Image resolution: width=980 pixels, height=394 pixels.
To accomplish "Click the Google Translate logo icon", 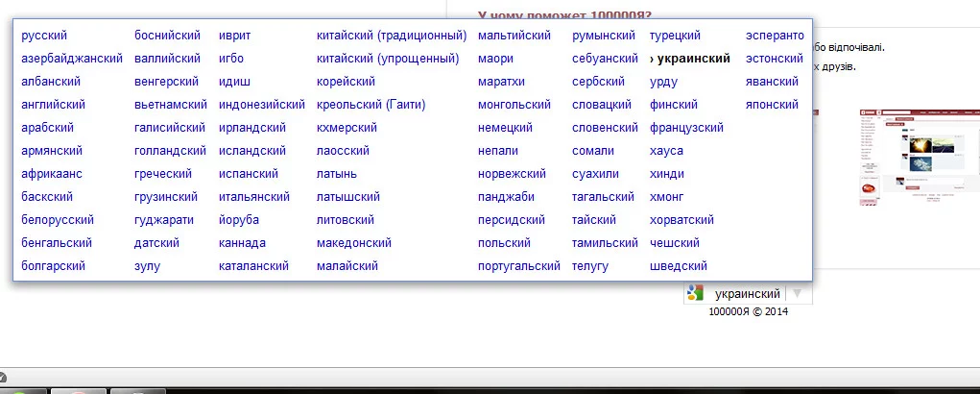I will [x=695, y=293].
